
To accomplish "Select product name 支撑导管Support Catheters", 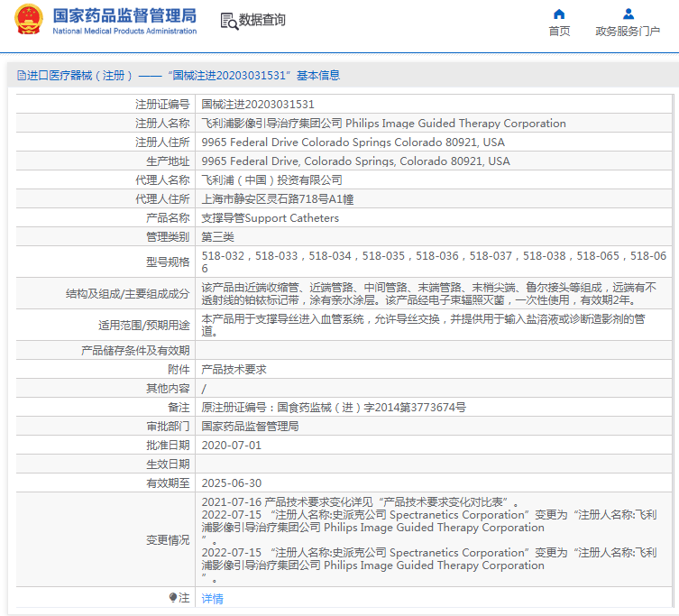I will [x=270, y=218].
